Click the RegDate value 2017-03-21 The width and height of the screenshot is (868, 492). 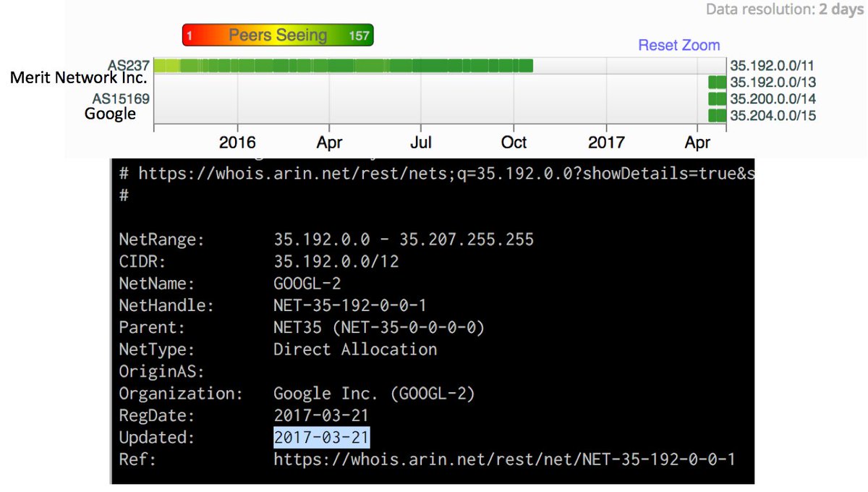[321, 415]
